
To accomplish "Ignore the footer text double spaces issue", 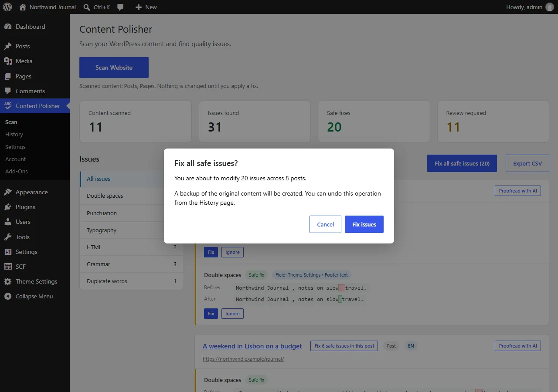I will tap(232, 314).
